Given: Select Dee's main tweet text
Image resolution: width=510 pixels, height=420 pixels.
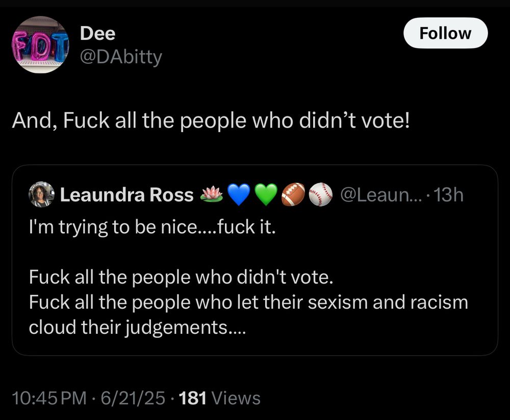Looking at the screenshot, I should (x=211, y=121).
